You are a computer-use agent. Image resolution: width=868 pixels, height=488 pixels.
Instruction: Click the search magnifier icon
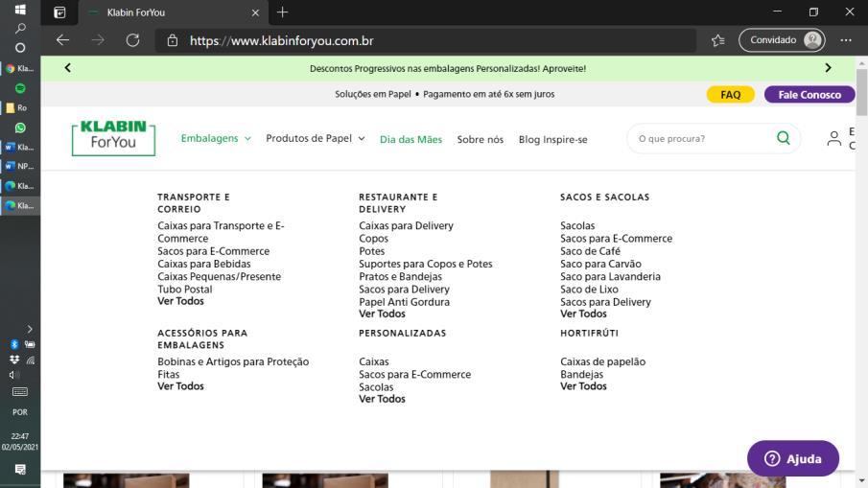tap(783, 138)
